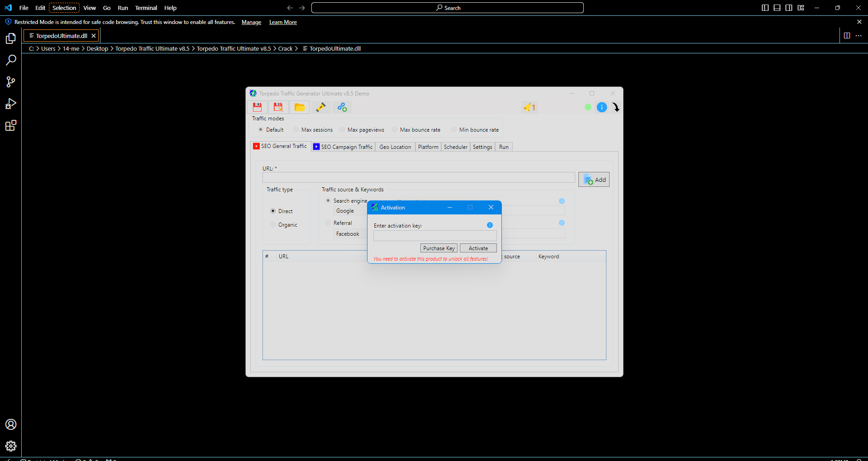This screenshot has height=461, width=868.
Task: Open the Selection menu
Action: pyautogui.click(x=64, y=8)
